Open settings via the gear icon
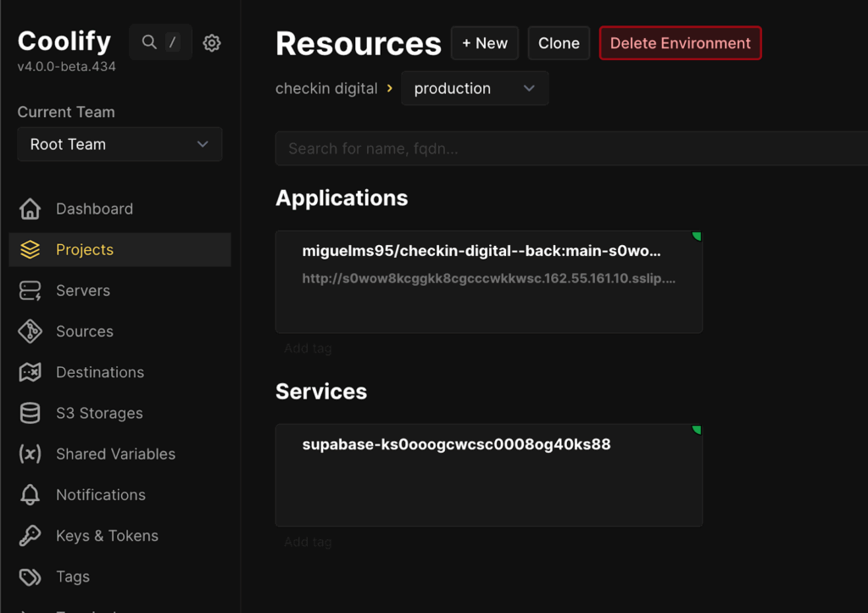868x613 pixels. coord(212,42)
